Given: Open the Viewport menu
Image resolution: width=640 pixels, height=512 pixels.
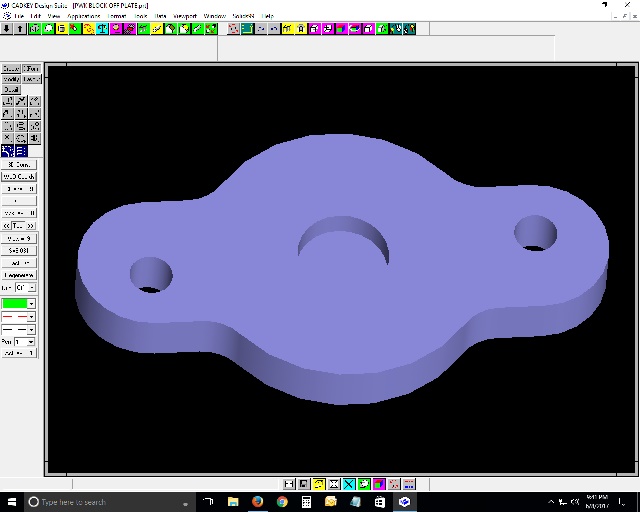Looking at the screenshot, I should [x=185, y=16].
